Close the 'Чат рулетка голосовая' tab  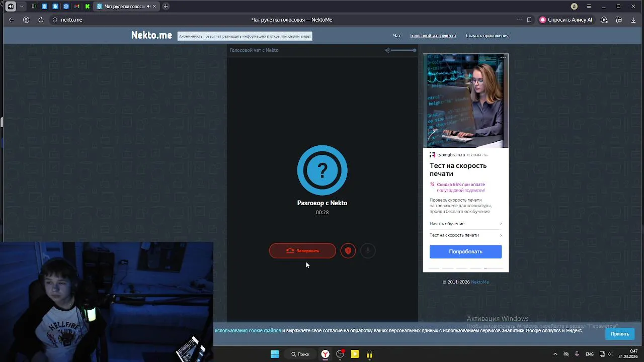click(154, 7)
